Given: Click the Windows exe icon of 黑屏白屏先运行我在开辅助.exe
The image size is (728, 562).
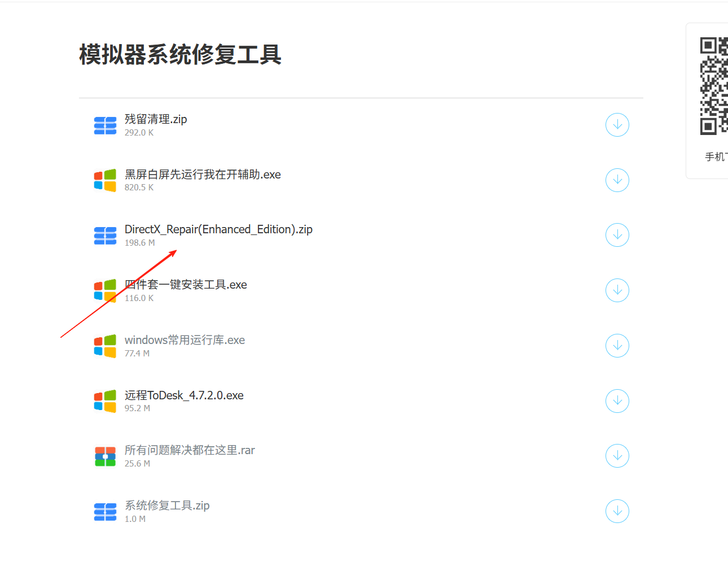Looking at the screenshot, I should 105,180.
